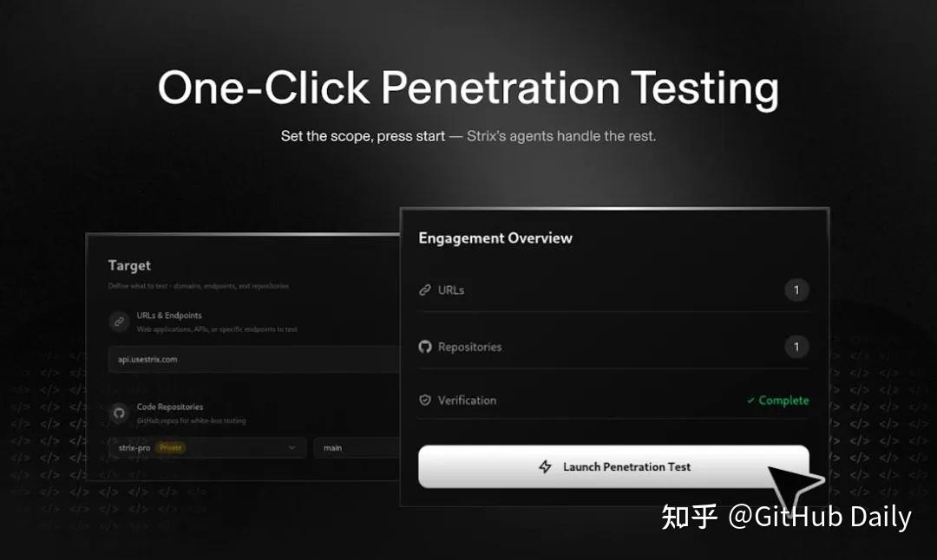Click the yellow Private tag on strix-pro
937x560 pixels.
170,448
